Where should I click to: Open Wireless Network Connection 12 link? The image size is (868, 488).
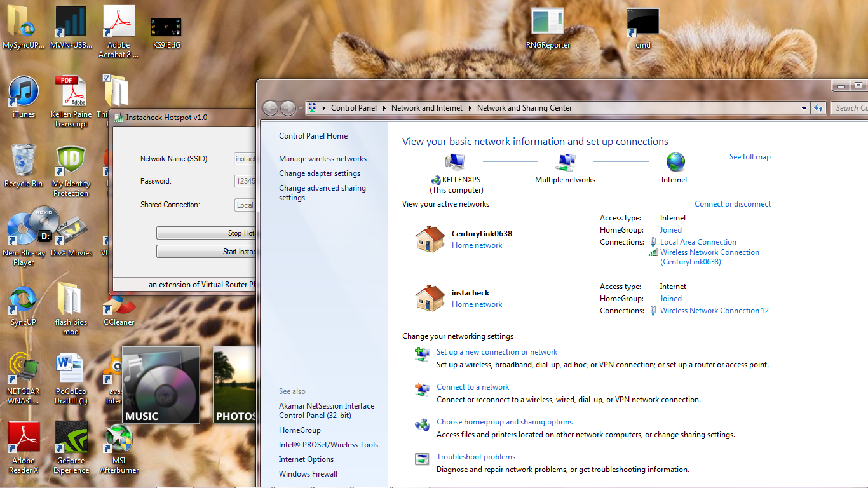714,311
